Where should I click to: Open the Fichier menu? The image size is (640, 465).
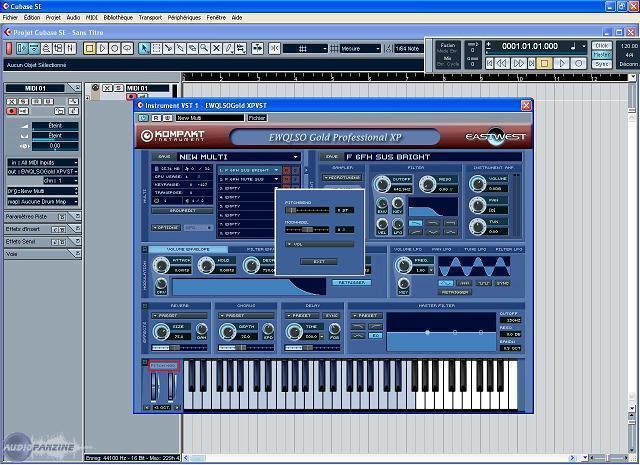(x=10, y=18)
